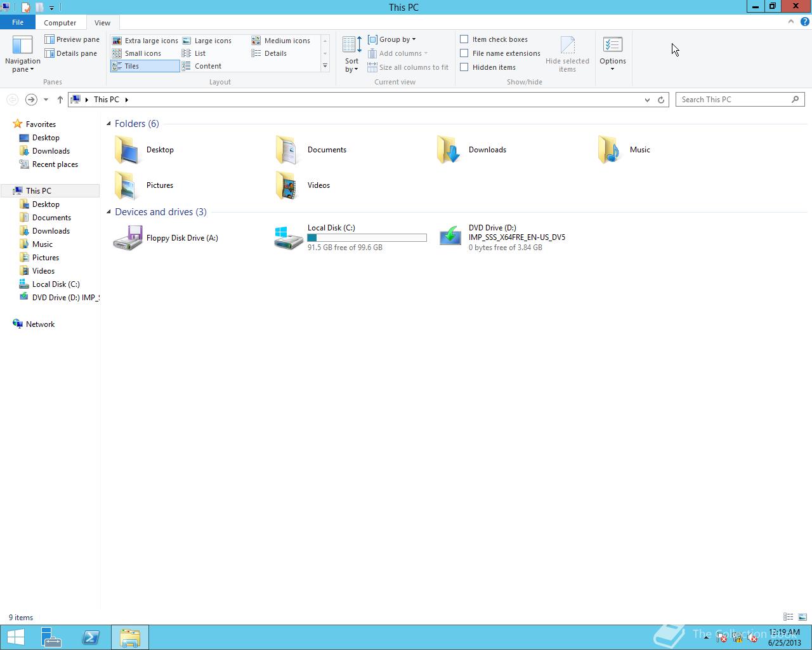Toggle the Preview pane
The width and height of the screenshot is (812, 650).
72,39
